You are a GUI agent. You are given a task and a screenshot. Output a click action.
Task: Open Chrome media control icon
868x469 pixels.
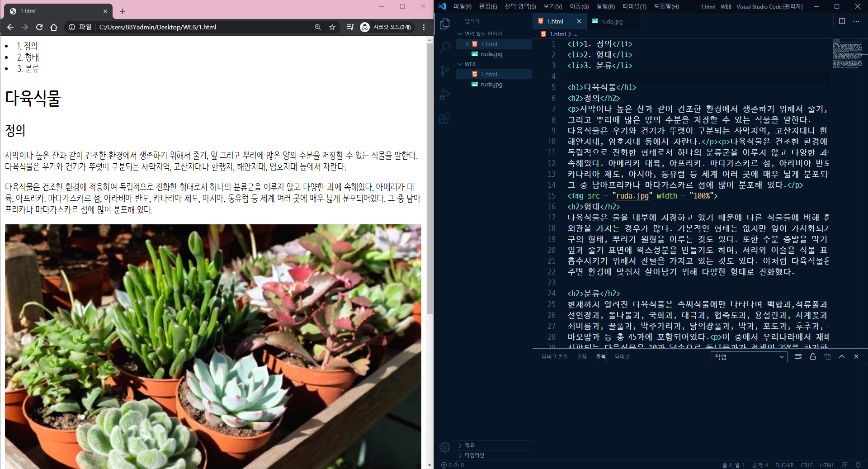pos(350,27)
